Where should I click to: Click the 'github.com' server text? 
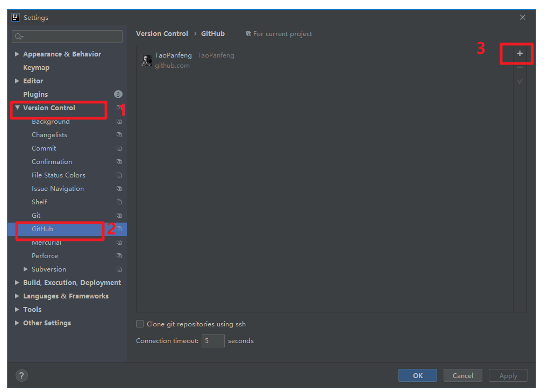tap(172, 66)
